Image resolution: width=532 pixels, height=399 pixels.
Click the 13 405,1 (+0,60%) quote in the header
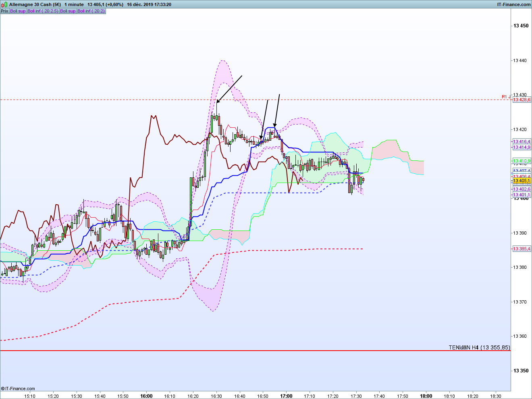point(106,4)
